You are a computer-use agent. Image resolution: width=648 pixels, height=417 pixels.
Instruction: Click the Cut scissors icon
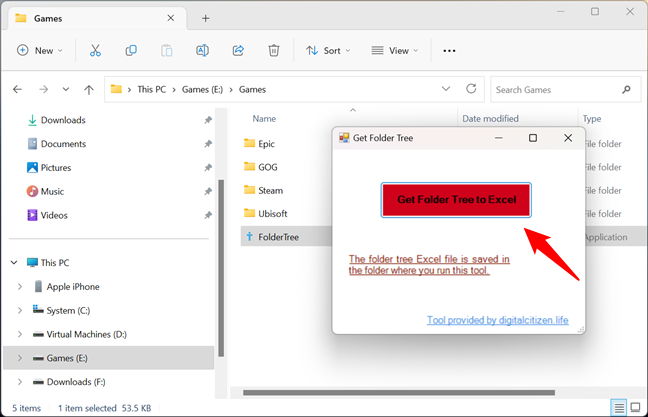click(x=95, y=50)
